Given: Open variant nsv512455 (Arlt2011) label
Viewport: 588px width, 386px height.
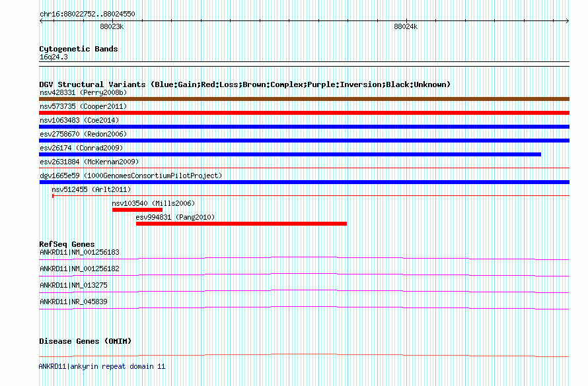Looking at the screenshot, I should pyautogui.click(x=91, y=189).
